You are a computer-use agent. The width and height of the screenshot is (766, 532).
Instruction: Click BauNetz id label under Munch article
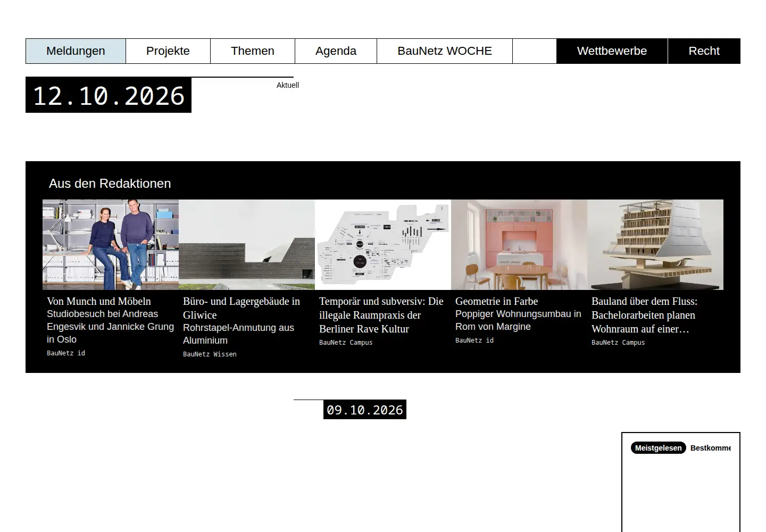pos(66,353)
